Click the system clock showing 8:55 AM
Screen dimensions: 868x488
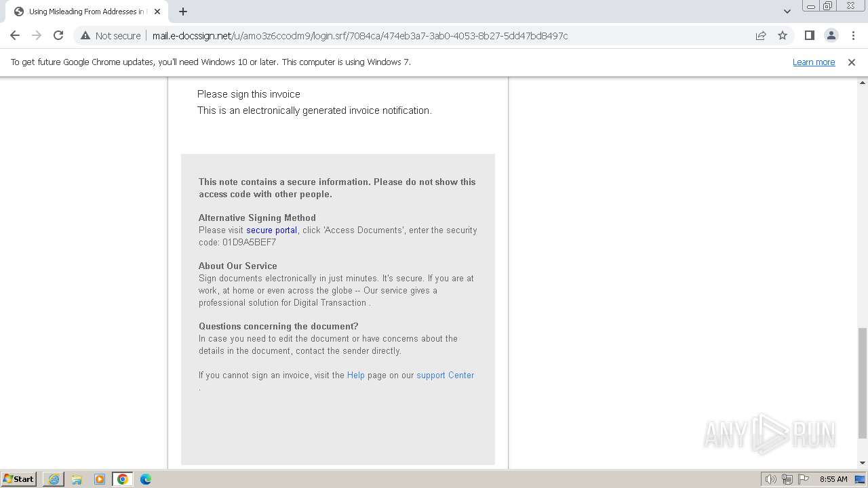833,479
